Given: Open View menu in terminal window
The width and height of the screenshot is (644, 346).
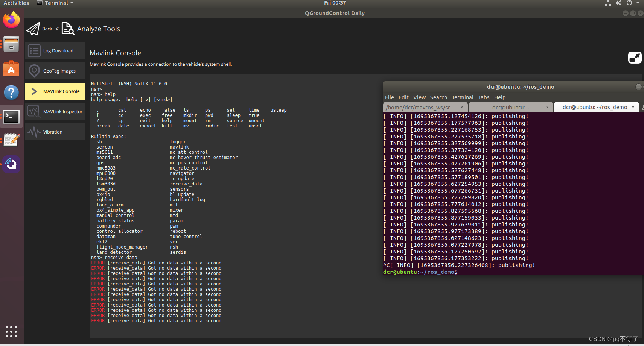Looking at the screenshot, I should 419,97.
